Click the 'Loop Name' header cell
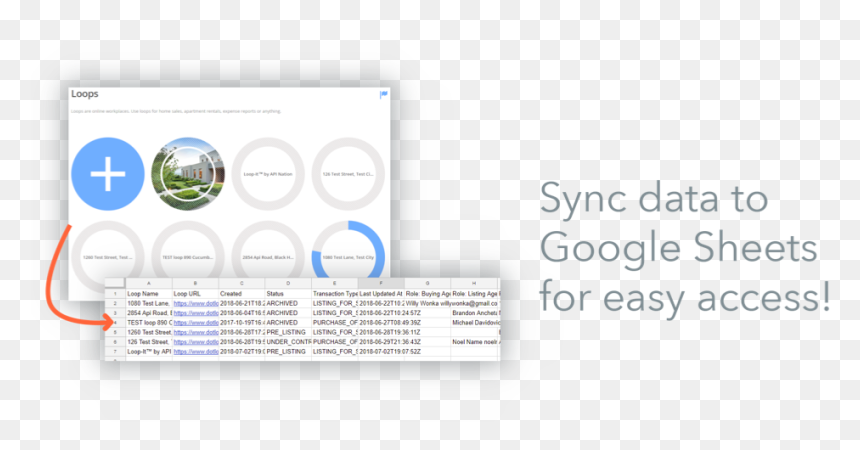Screen dimensions: 860x450 (x=149, y=294)
